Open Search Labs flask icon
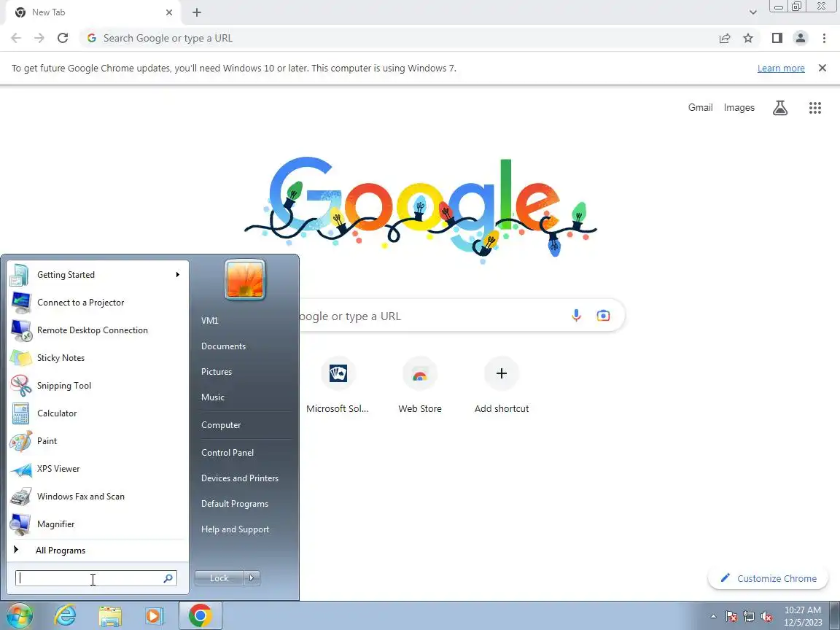 (780, 108)
